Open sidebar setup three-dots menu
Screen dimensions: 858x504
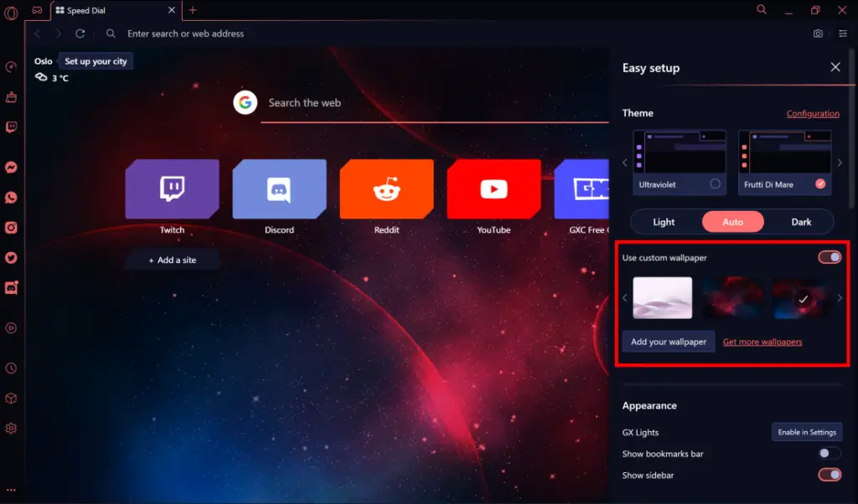pyautogui.click(x=11, y=490)
